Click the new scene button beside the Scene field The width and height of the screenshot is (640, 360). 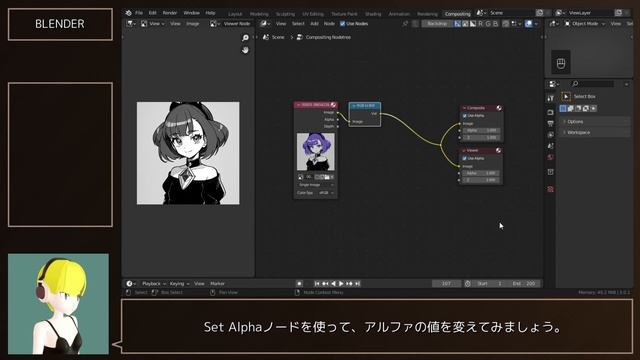click(x=540, y=13)
